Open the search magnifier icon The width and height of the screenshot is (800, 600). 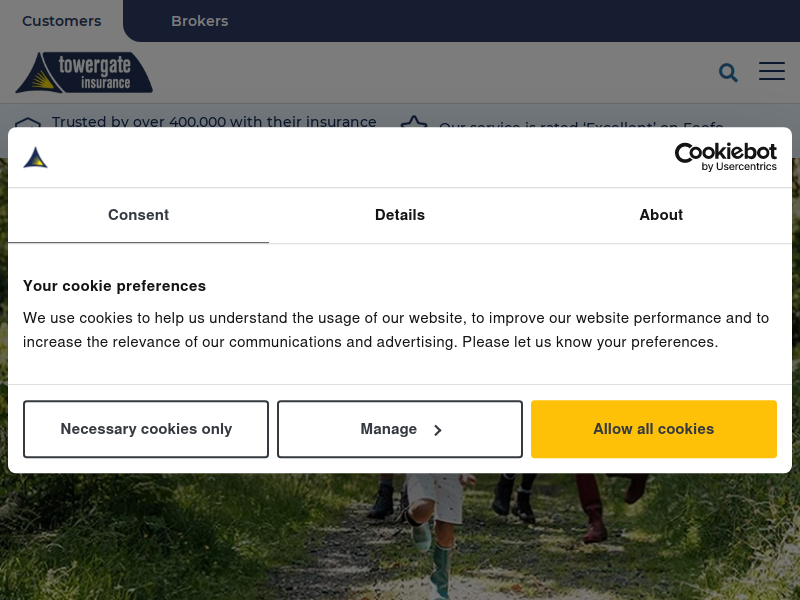(x=728, y=72)
